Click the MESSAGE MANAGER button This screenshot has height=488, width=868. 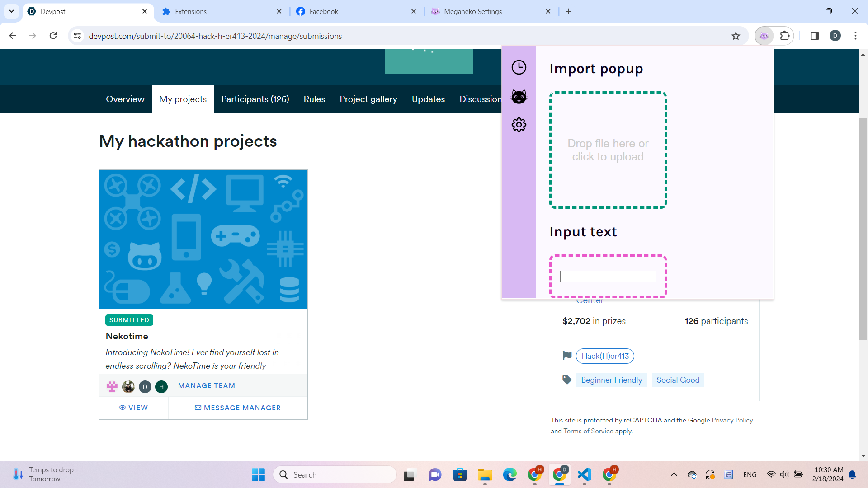(x=237, y=408)
